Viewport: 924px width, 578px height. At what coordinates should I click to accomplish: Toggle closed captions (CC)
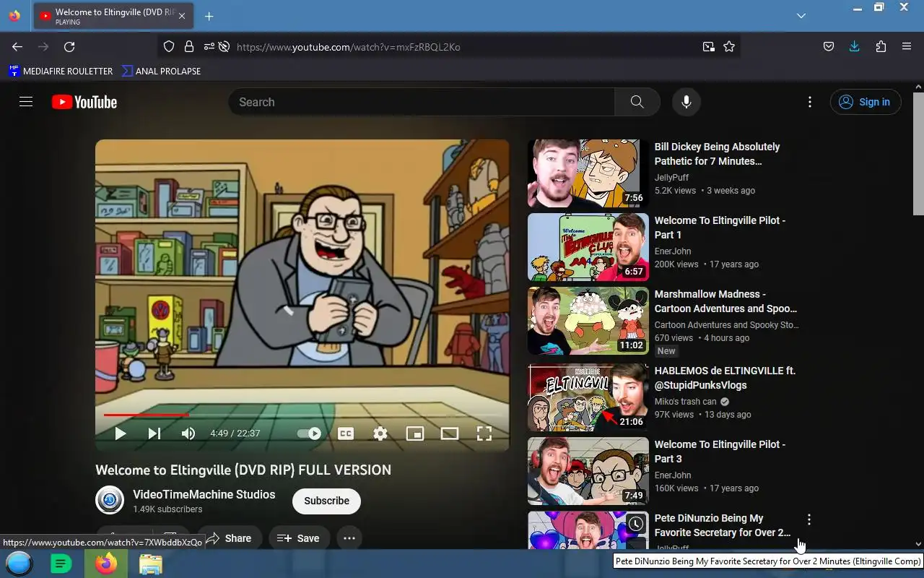click(x=346, y=433)
